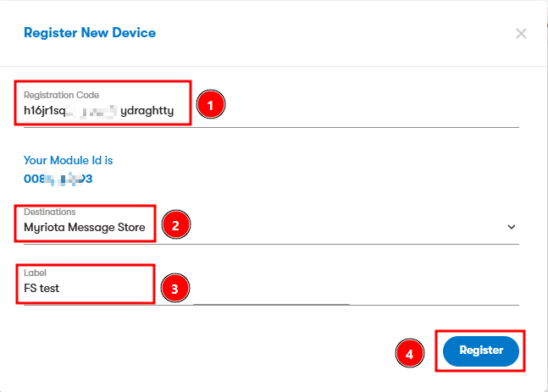Click the red step 4 marker circle
This screenshot has height=392, width=548.
(410, 353)
